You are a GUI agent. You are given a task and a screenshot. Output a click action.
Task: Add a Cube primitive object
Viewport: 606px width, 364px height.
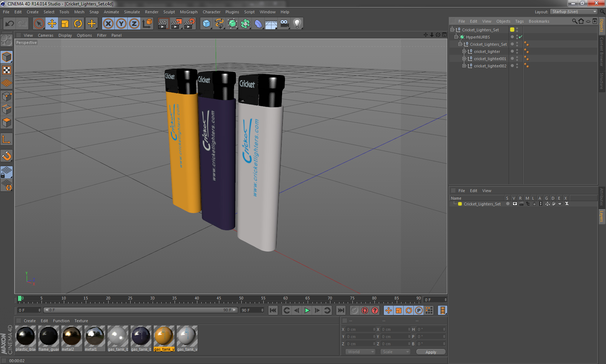[x=206, y=24]
